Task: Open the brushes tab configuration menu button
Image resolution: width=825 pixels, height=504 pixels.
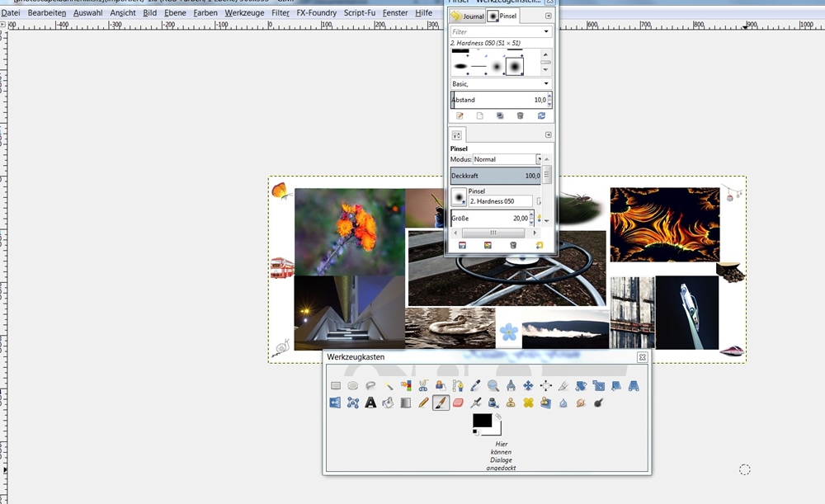Action: tap(549, 16)
